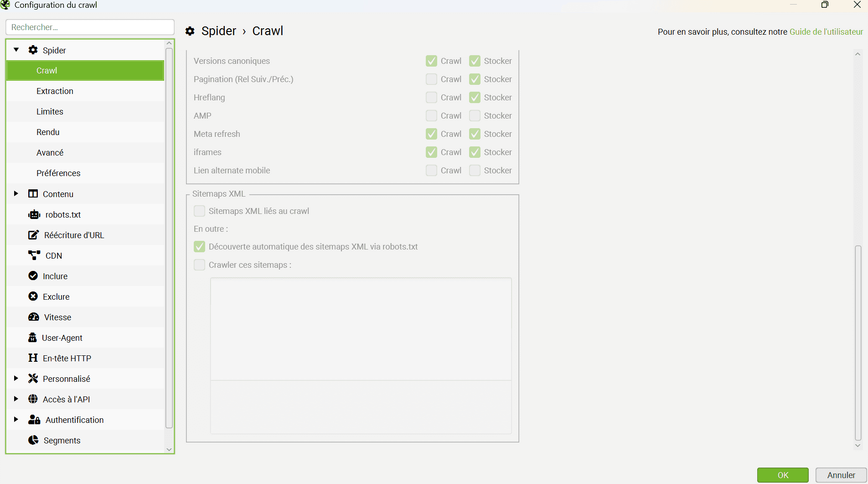Screen dimensions: 868x484
Task: Open the Extraction settings page
Action: coord(55,91)
